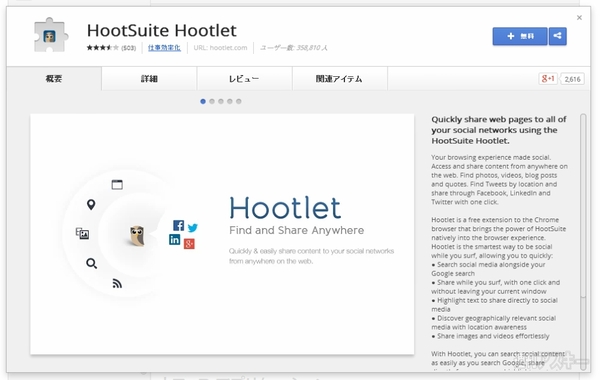Click the HootSuite Hootlet puzzle-piece extension icon
The image size is (600, 380).
pos(51,35)
